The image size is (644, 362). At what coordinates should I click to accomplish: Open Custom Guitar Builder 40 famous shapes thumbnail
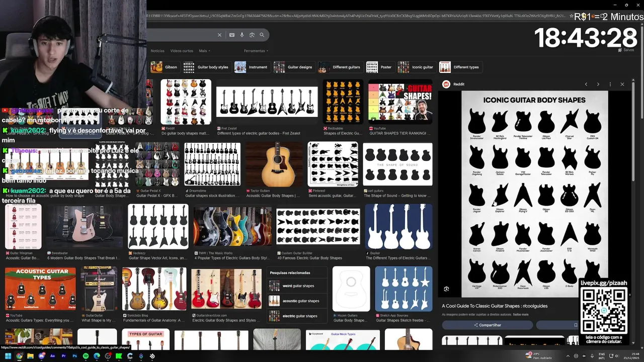click(x=318, y=227)
